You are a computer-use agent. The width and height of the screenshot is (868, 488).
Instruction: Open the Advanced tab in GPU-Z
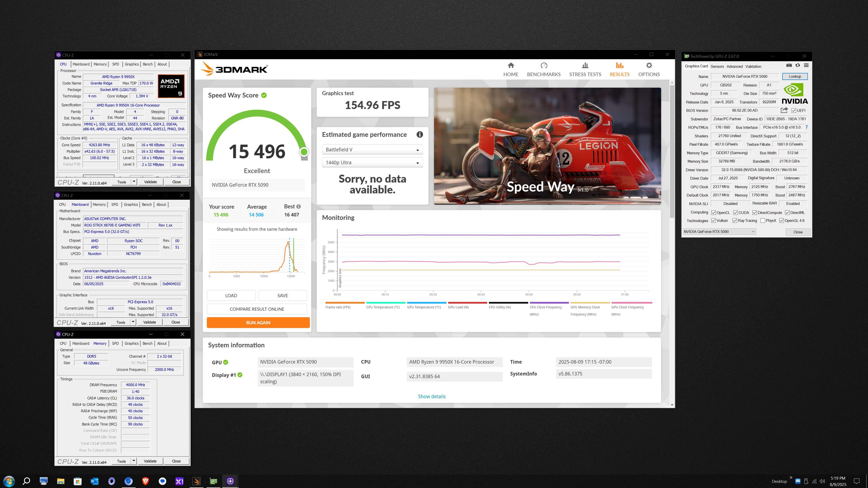[734, 66]
